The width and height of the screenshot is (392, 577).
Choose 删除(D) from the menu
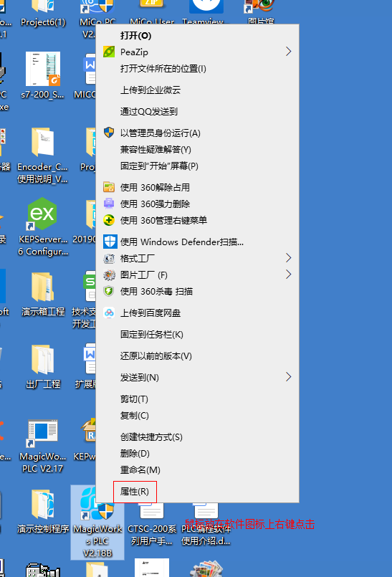(135, 453)
